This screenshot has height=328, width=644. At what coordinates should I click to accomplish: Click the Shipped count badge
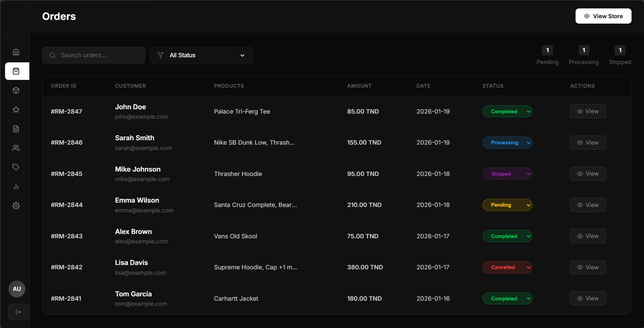click(x=620, y=50)
